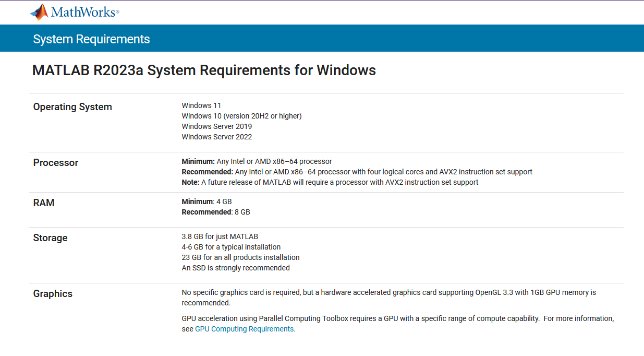Click the Note about future AVX2 requirement
The width and height of the screenshot is (644, 356).
pyautogui.click(x=330, y=182)
